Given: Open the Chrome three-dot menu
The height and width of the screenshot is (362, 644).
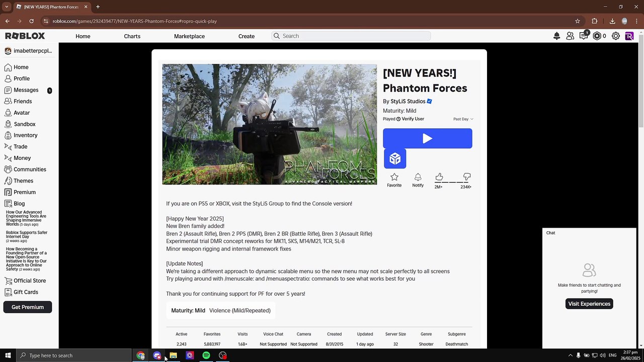Looking at the screenshot, I should [637, 21].
